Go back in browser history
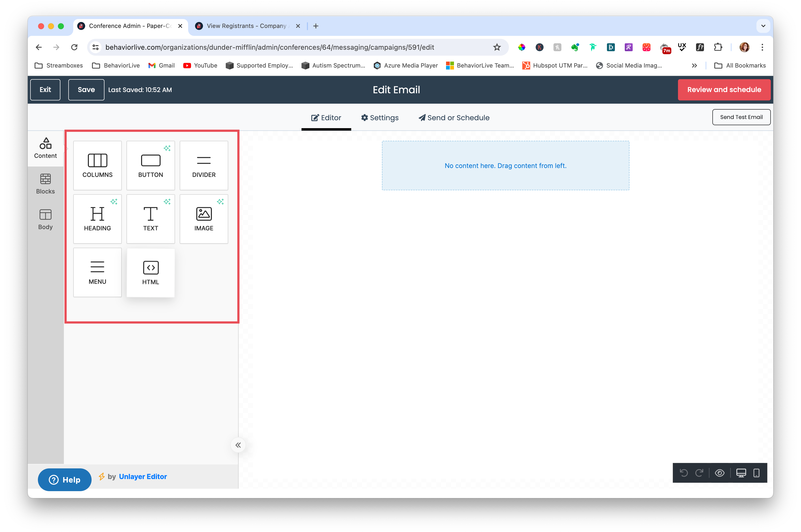This screenshot has height=532, width=801. [39, 47]
